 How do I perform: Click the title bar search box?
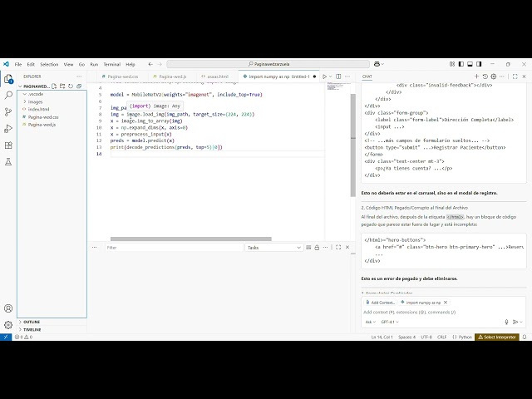(x=268, y=64)
